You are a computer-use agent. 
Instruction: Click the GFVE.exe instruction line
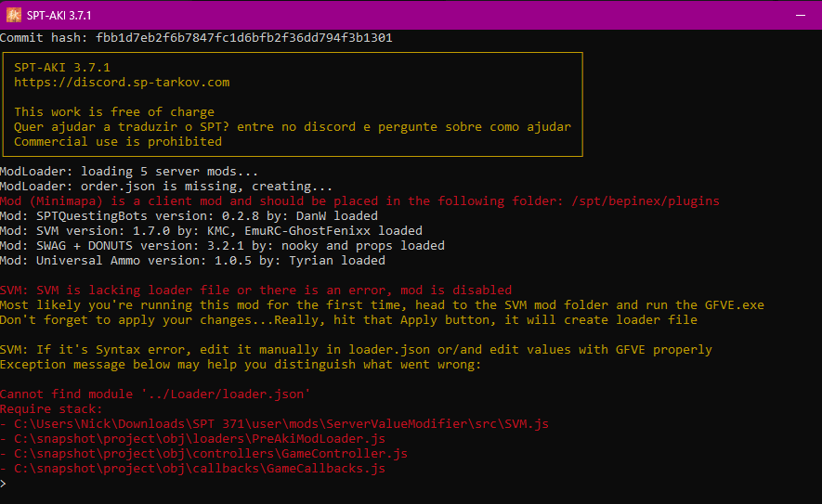tap(382, 305)
